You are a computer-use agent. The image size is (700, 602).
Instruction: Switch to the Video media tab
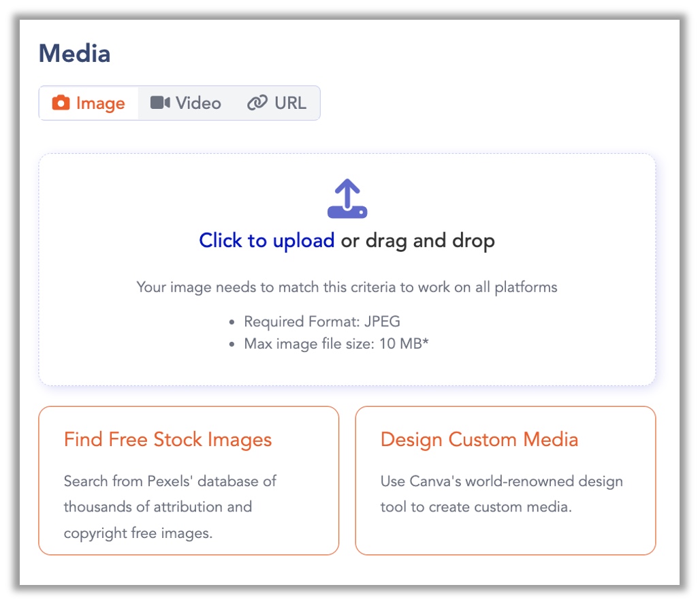coord(187,103)
